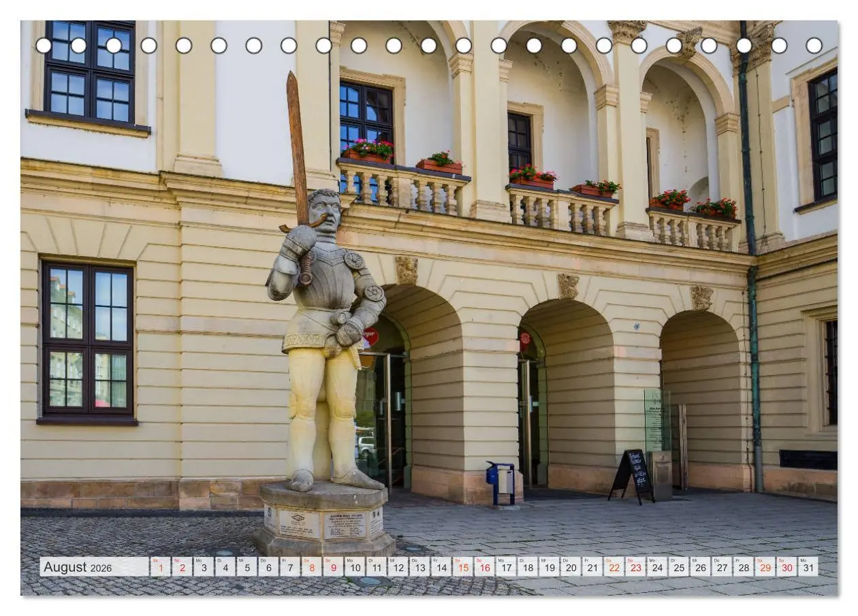
Task: Select Saturday 1 in the date strip
Action: point(160,566)
